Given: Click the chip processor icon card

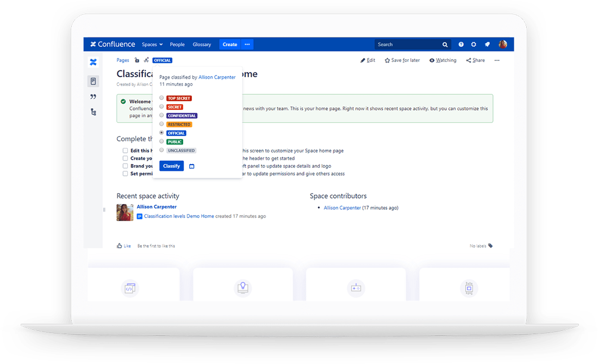Looking at the screenshot, I should pos(469,288).
